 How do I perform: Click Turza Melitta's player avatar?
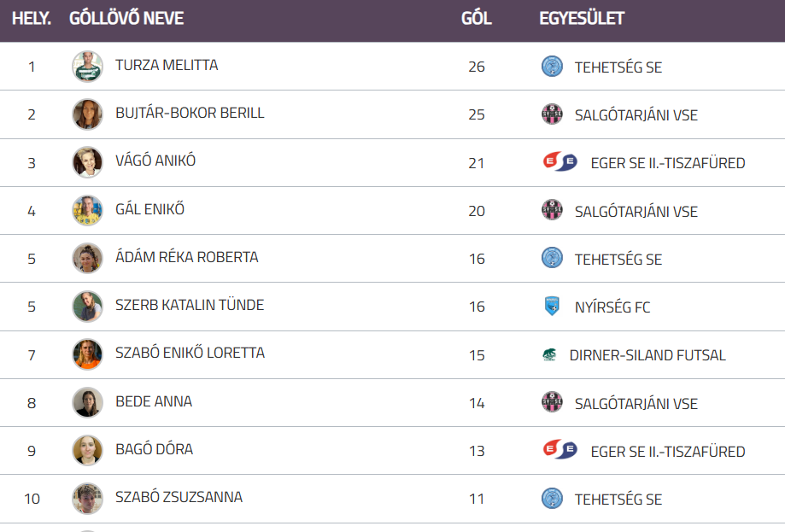(87, 66)
